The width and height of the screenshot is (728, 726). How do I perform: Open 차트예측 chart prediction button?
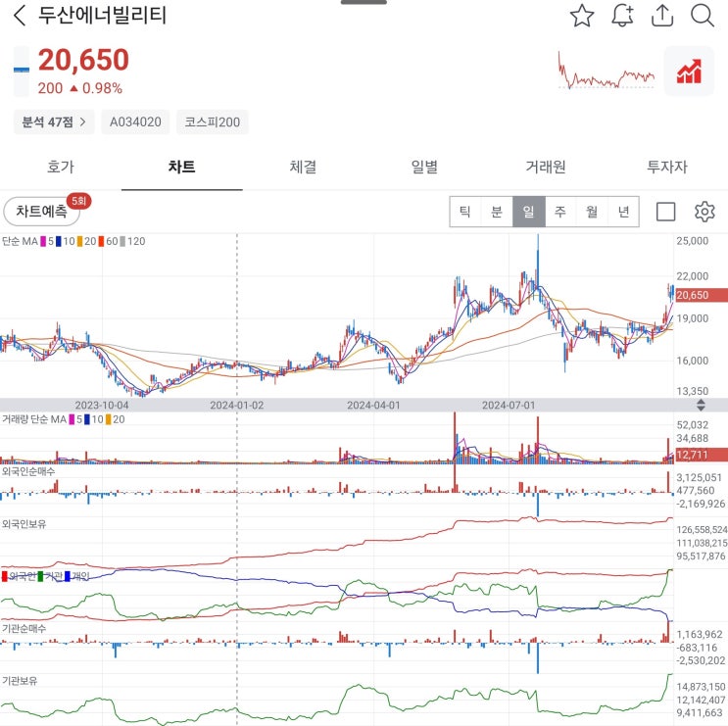[42, 212]
